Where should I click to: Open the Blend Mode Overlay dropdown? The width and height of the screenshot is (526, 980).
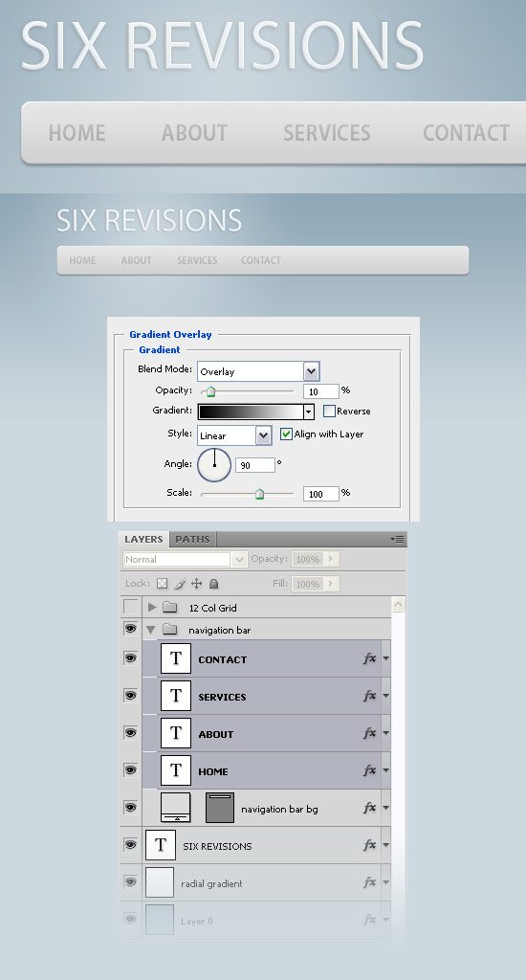tap(312, 371)
